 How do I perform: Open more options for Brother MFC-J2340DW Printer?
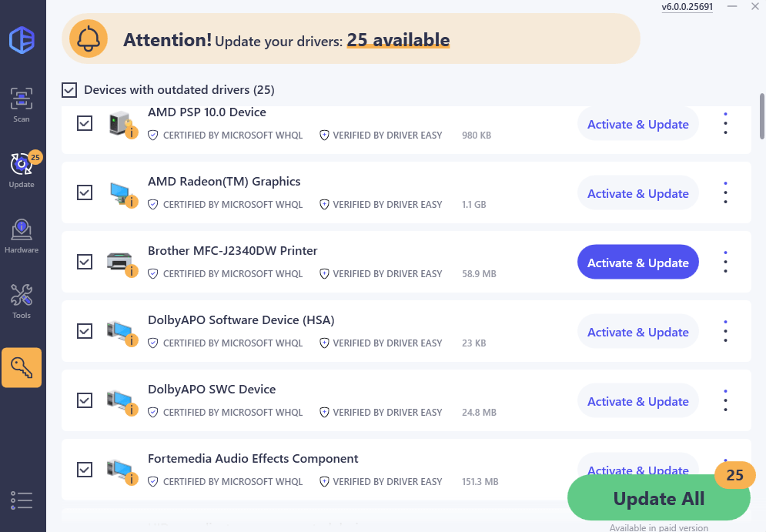(725, 263)
